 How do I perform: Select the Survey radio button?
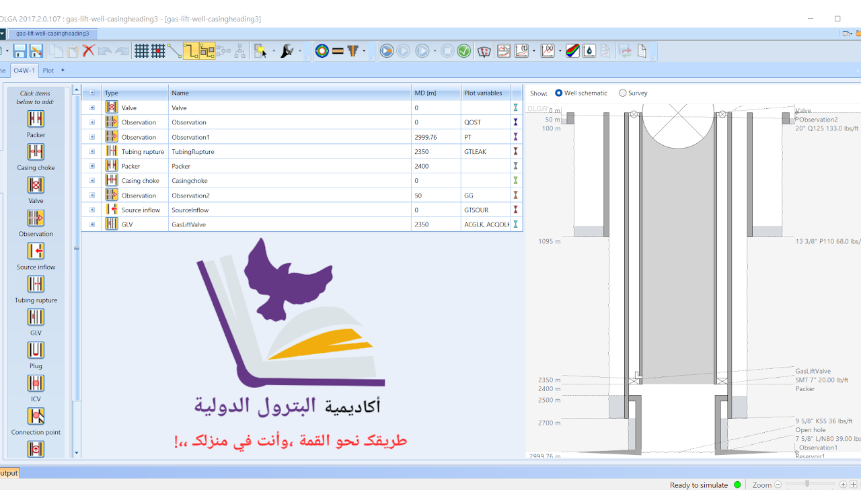(622, 93)
